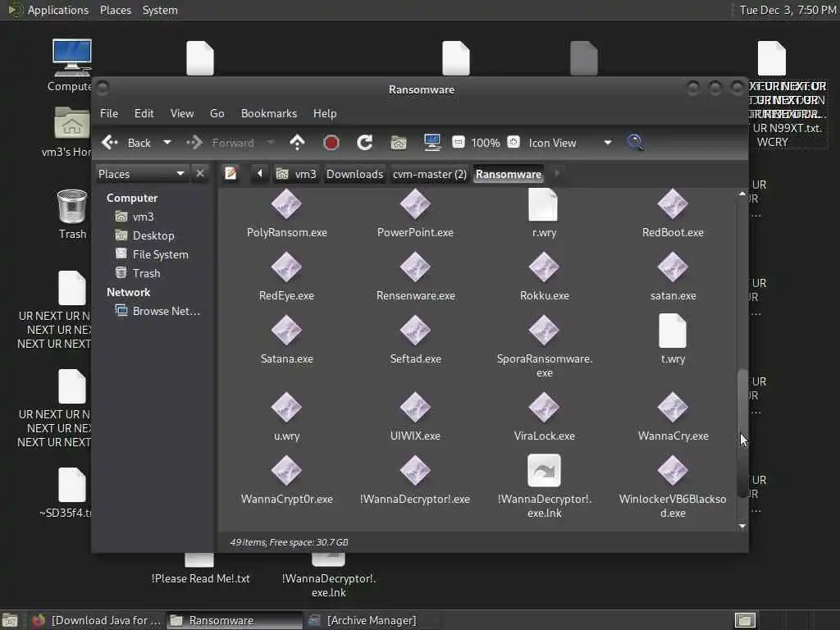This screenshot has width=840, height=630.
Task: Select Browse Network in the sidebar
Action: (x=158, y=311)
